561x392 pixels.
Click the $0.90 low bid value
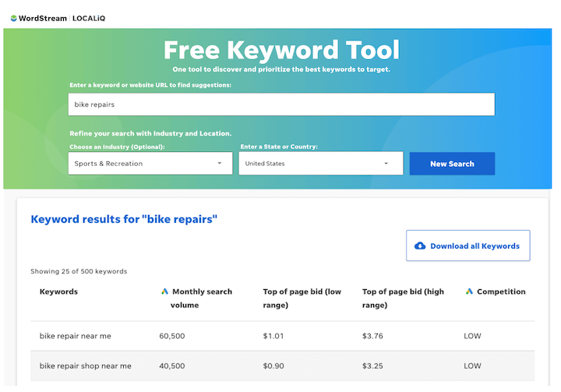point(273,366)
